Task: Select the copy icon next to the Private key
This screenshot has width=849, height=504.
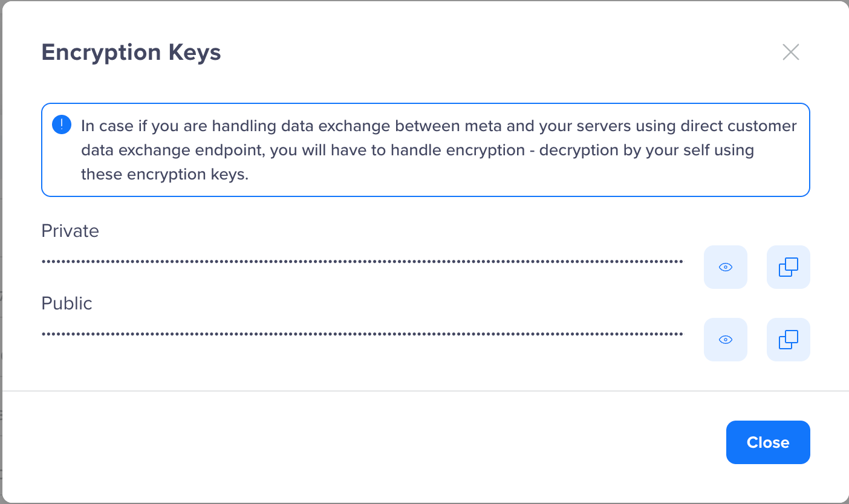Action: [788, 267]
